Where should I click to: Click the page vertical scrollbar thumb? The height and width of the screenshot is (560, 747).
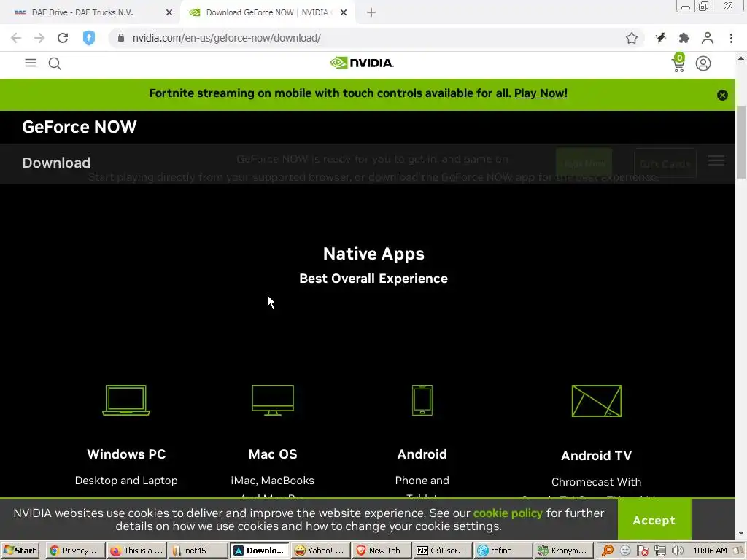(x=741, y=143)
